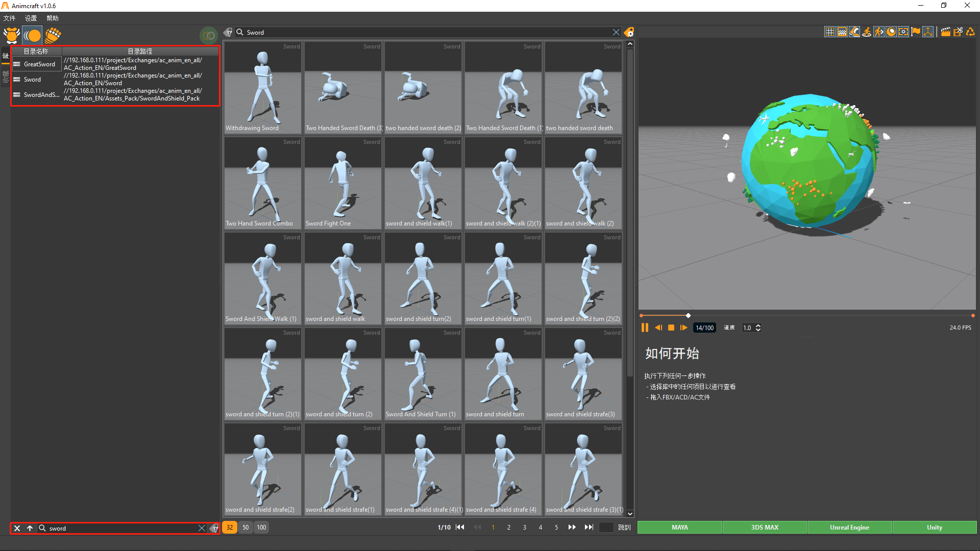Toggle the foot contact shoe icon
980x551 pixels.
[x=854, y=32]
